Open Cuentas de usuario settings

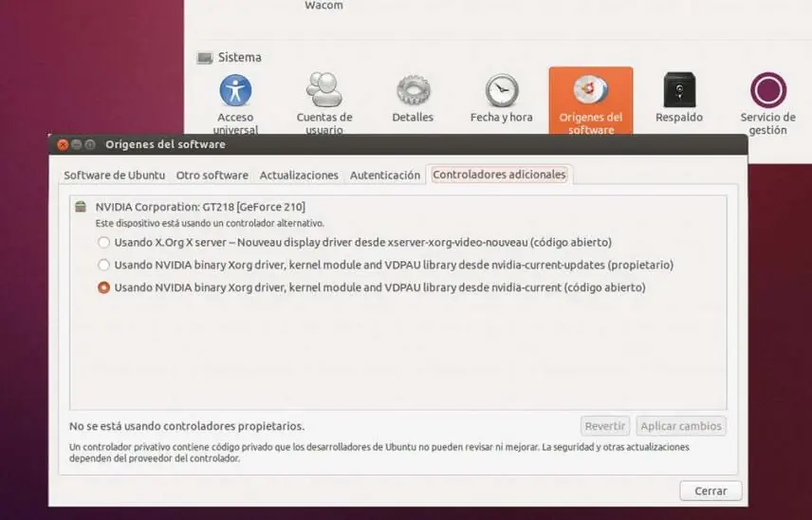pyautogui.click(x=324, y=102)
